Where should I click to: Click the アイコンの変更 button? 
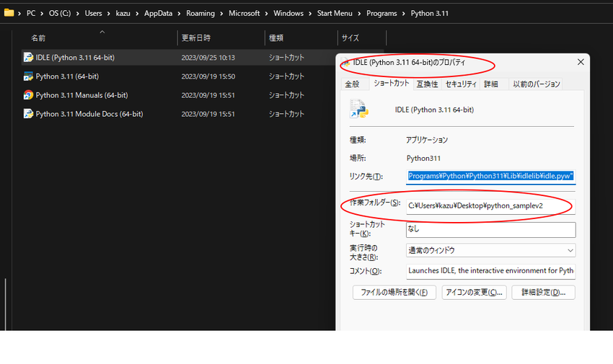[475, 293]
